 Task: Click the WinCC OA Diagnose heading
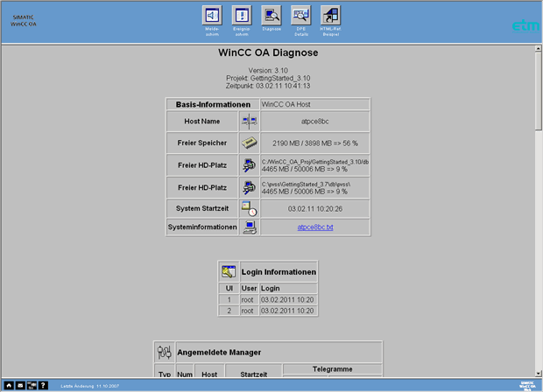coord(268,52)
